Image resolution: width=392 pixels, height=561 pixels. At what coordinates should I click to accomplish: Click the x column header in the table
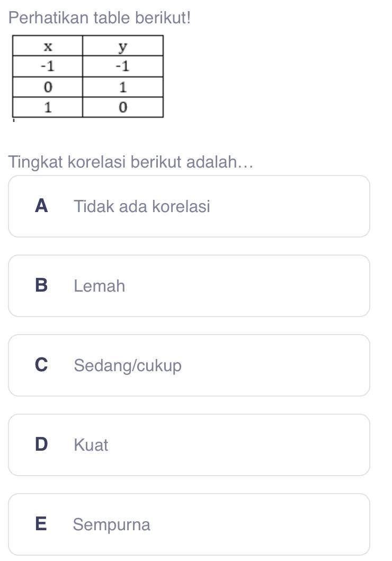tap(48, 46)
